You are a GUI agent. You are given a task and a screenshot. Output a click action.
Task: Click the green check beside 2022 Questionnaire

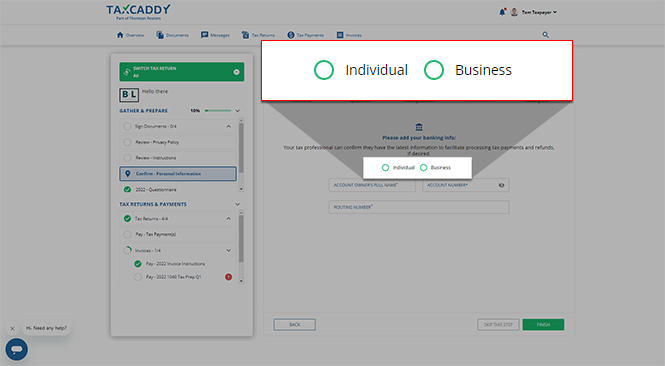[x=127, y=190]
